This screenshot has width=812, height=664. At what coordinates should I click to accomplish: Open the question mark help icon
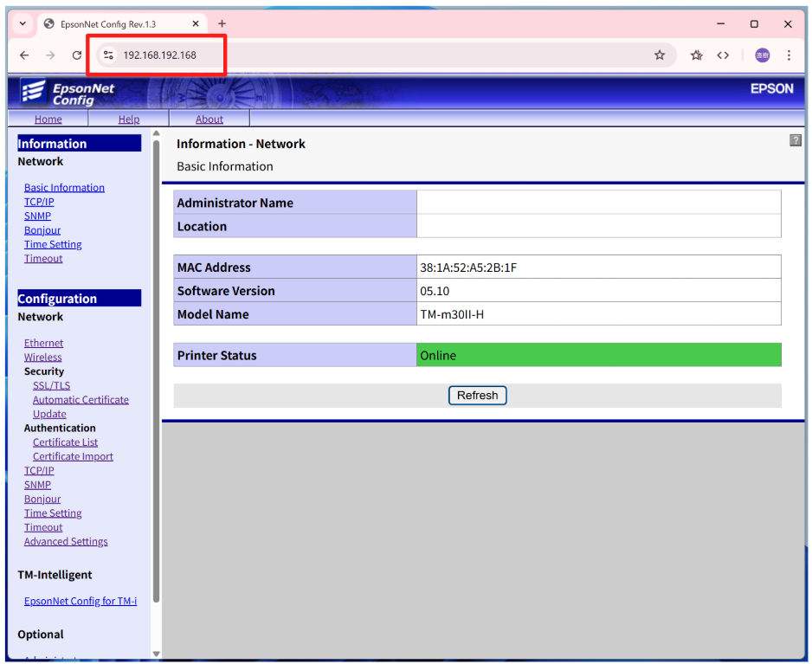tap(795, 140)
